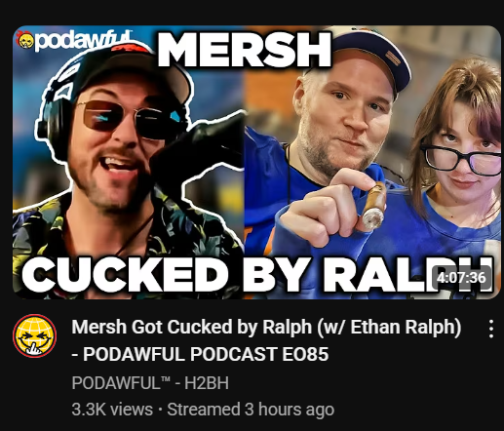Click the black-rimmed glasses on the woman
This screenshot has width=504, height=431.
461,160
